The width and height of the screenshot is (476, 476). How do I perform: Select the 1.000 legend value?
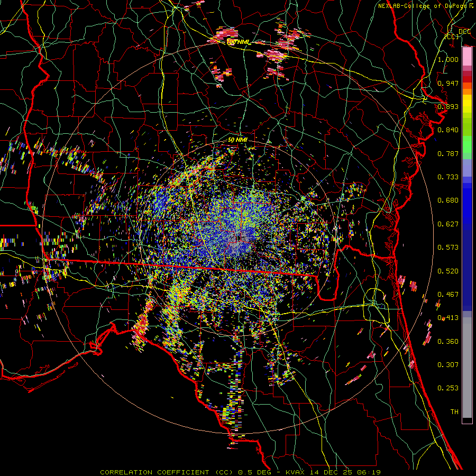[448, 59]
